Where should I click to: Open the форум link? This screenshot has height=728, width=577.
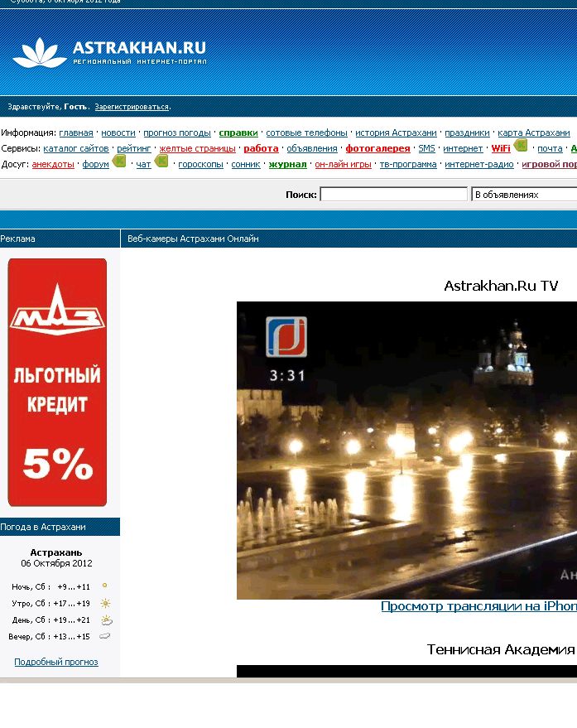(96, 164)
